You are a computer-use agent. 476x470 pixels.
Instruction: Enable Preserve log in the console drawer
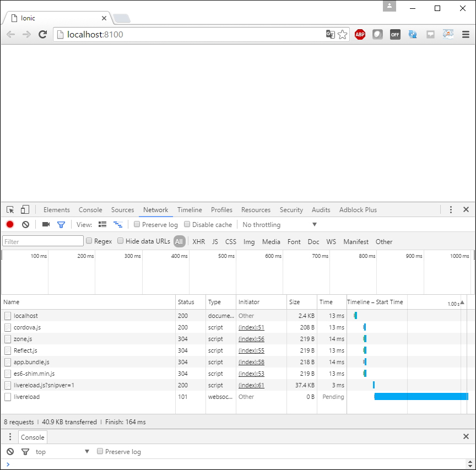100,451
